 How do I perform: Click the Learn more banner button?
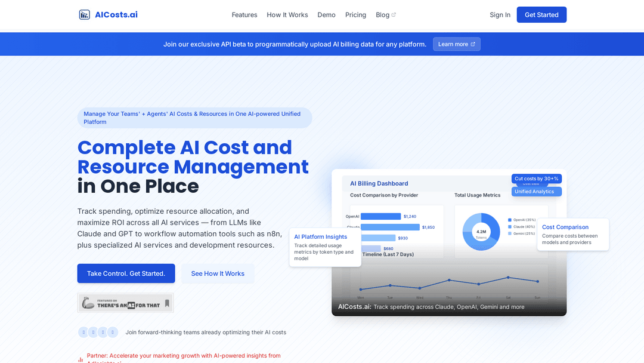(x=456, y=44)
